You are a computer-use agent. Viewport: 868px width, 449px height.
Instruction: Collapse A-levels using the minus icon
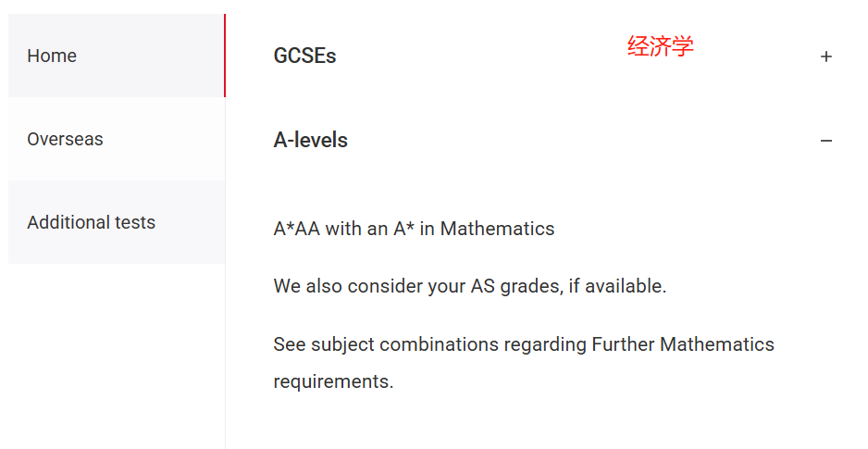pyautogui.click(x=826, y=141)
